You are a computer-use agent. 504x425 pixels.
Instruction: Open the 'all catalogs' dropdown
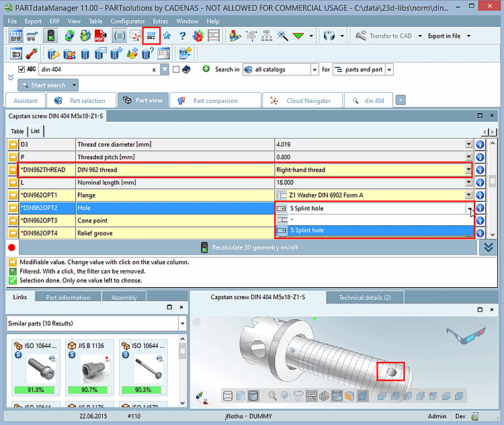[x=314, y=69]
